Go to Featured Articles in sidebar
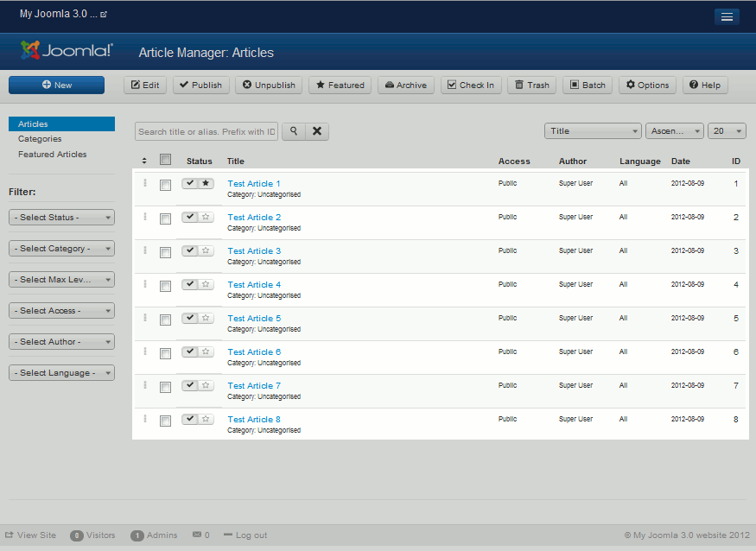The image size is (756, 551). [x=53, y=155]
